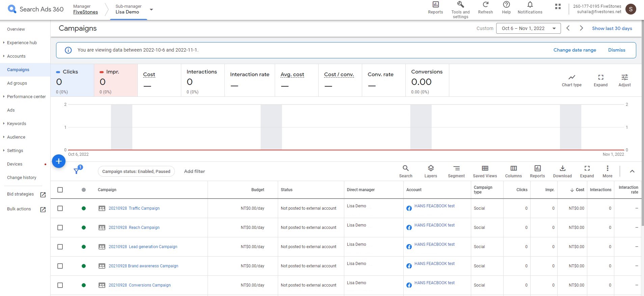Open Change history in sidebar
Screen dimensions: 644x296
point(22,178)
